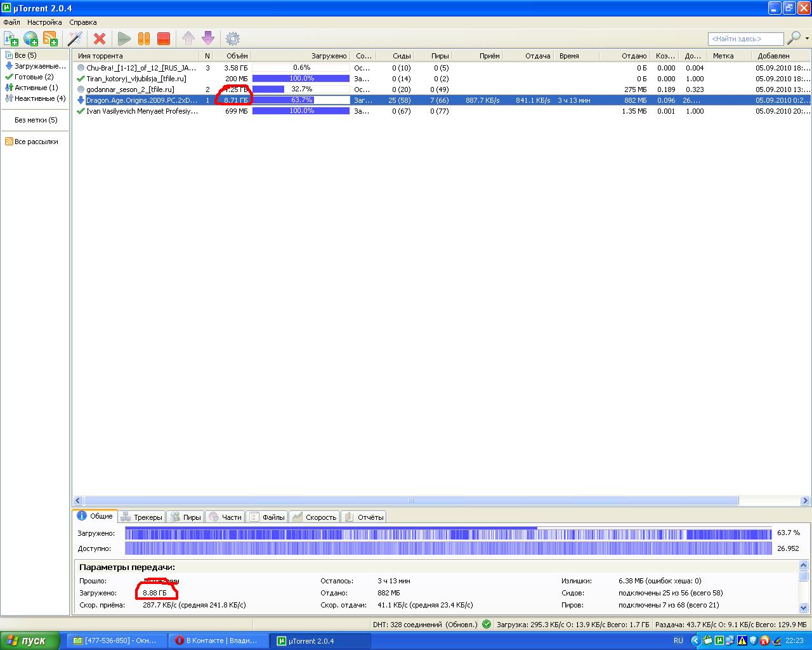This screenshot has width=812, height=650.
Task: Open the Файл menu
Action: (11, 22)
